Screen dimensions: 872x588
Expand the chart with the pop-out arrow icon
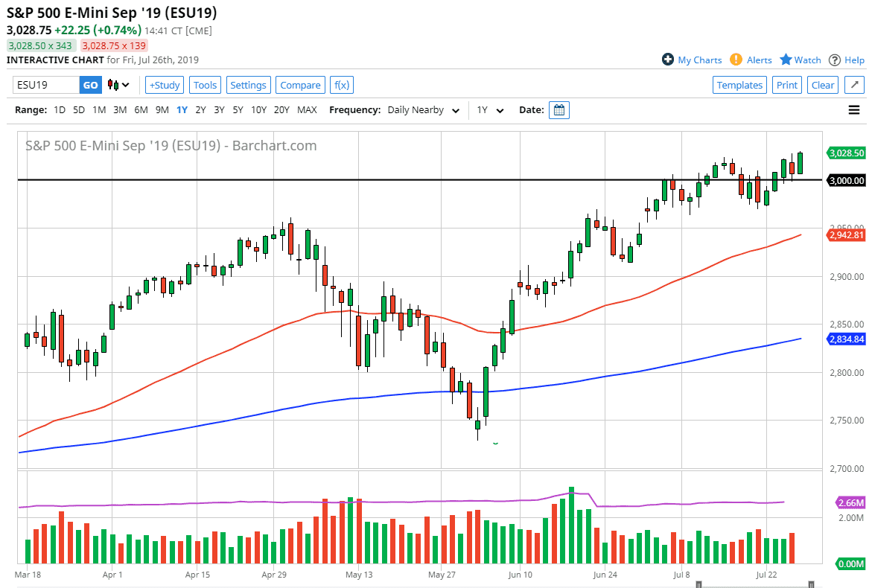pos(854,85)
